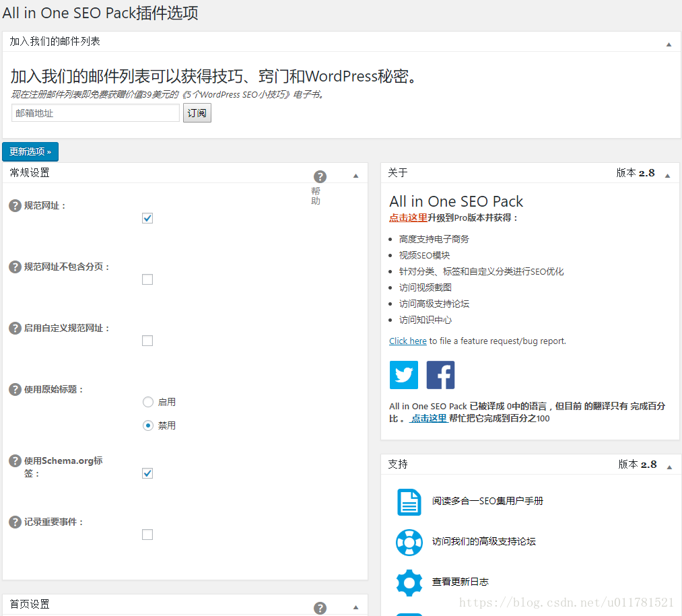Click the document icon for user manual

pyautogui.click(x=409, y=502)
